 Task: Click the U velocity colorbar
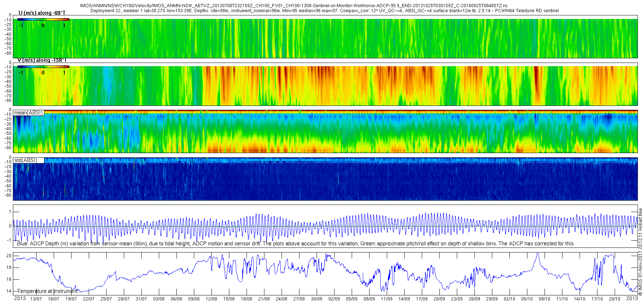[43, 20]
